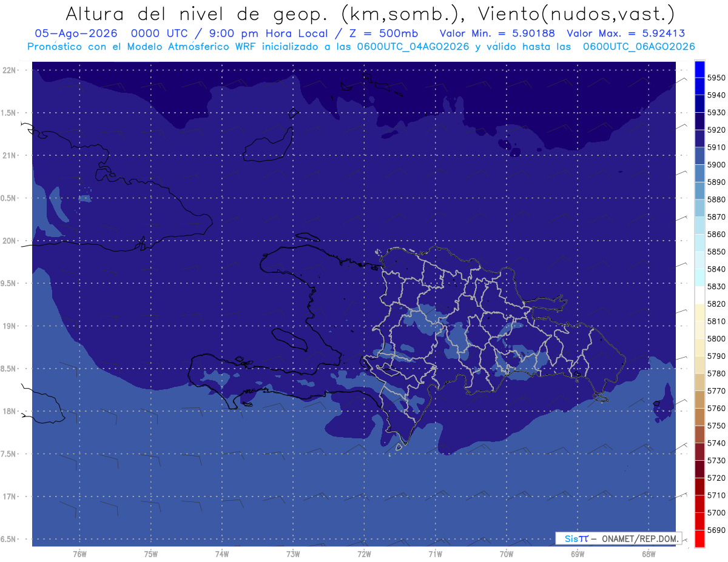The height and width of the screenshot is (562, 728).
Task: Click the '8.5N' latitude label
Action: (x=8, y=369)
